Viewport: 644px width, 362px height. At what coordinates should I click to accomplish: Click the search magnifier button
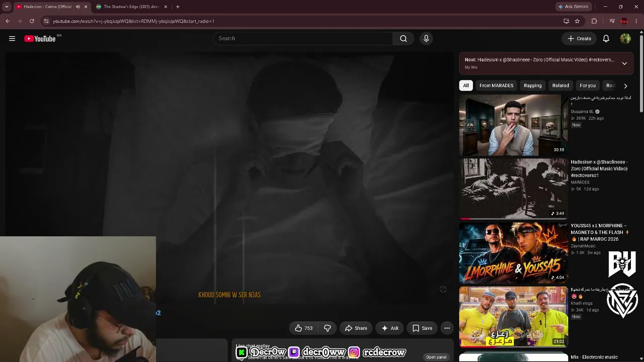[404, 39]
